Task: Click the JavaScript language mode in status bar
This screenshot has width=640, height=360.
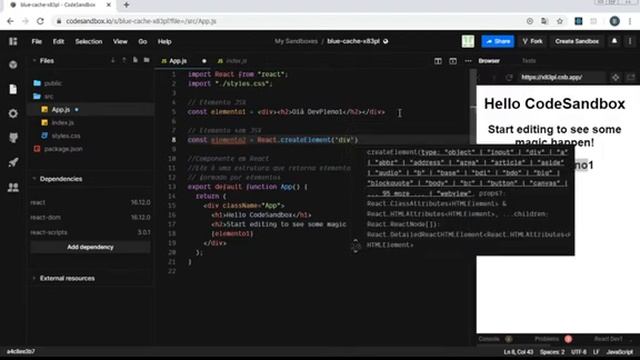Action: (x=620, y=352)
